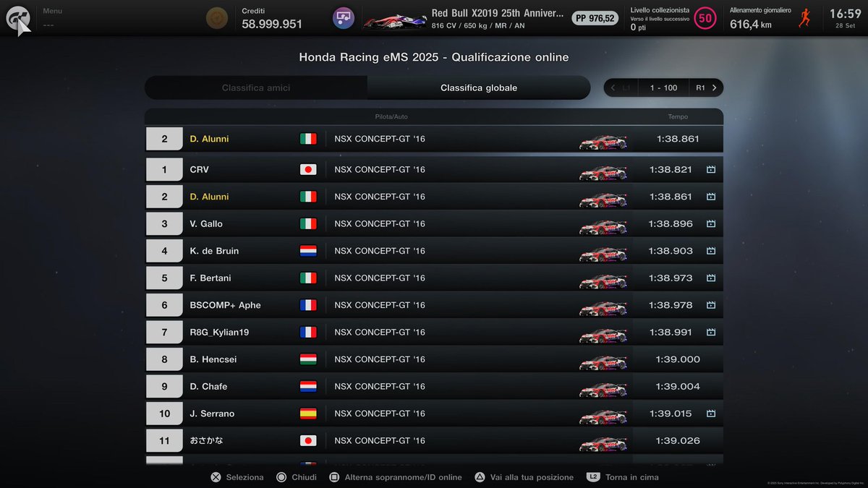Click Hungary flag next to B. Hencsei
Viewport: 868px width, 488px height.
point(308,359)
